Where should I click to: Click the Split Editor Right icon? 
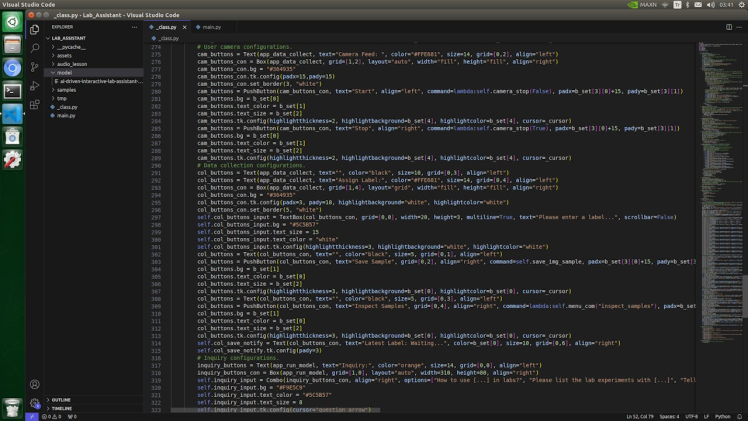click(x=729, y=27)
